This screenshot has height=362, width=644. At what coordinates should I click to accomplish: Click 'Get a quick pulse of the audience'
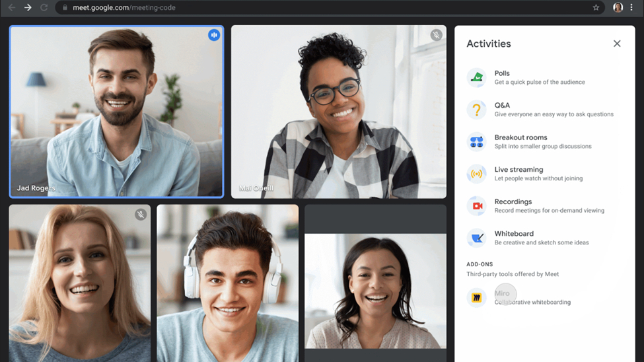540,82
